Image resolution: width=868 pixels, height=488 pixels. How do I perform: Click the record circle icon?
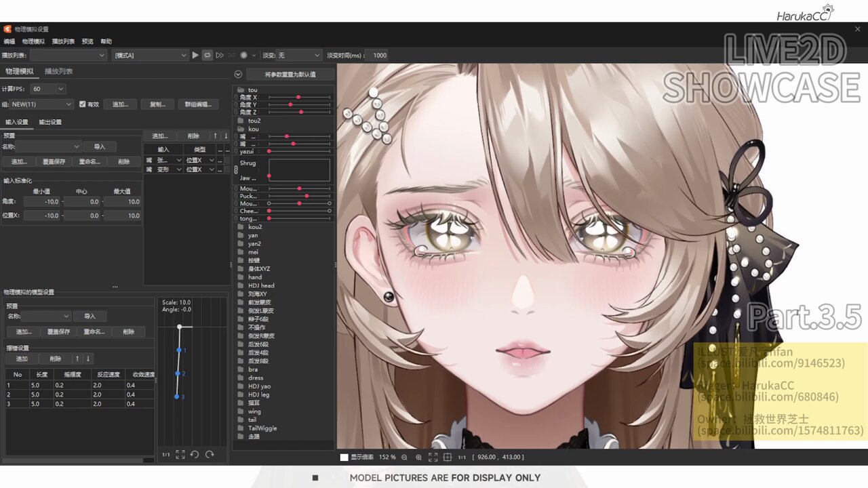tap(243, 55)
